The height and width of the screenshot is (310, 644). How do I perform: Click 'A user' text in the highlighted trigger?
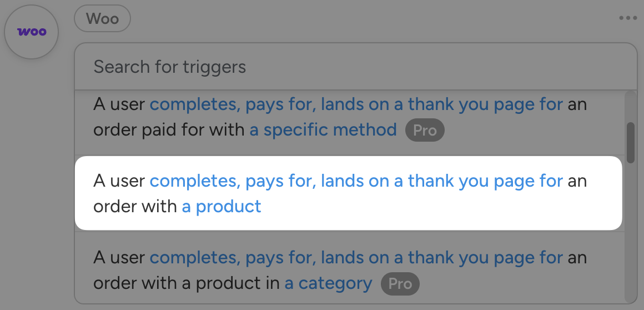(119, 181)
